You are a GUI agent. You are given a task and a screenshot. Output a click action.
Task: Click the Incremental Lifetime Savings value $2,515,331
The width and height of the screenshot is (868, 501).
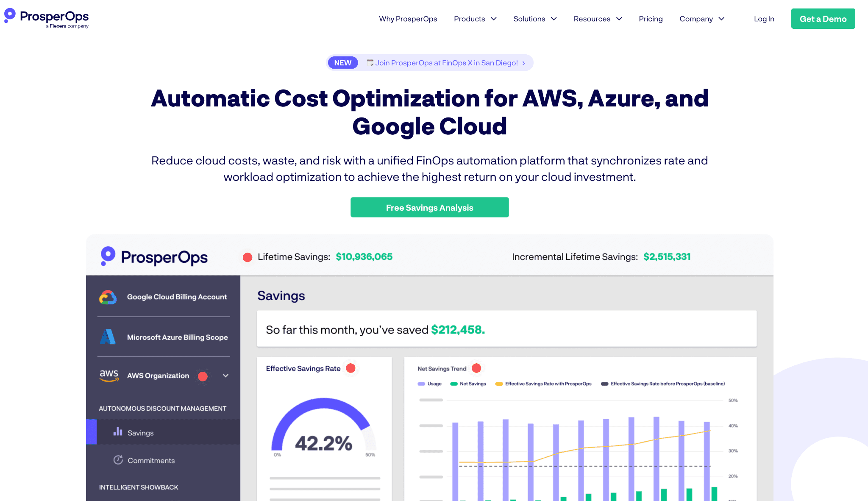(x=667, y=257)
